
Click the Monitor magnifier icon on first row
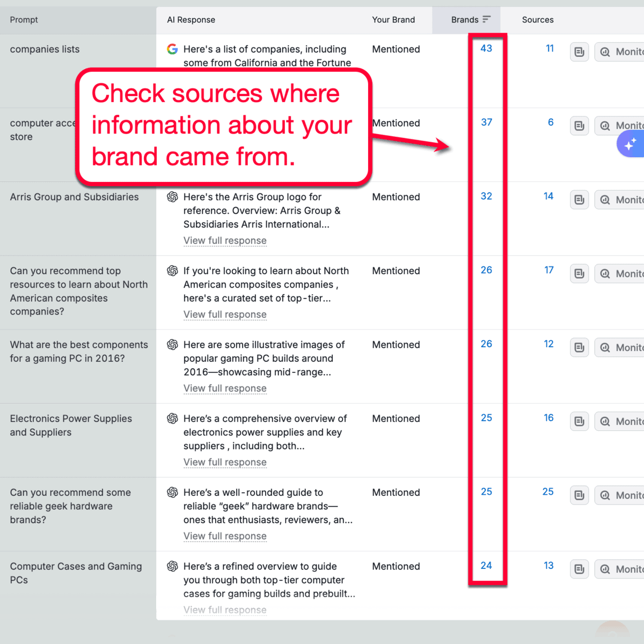[x=606, y=52]
